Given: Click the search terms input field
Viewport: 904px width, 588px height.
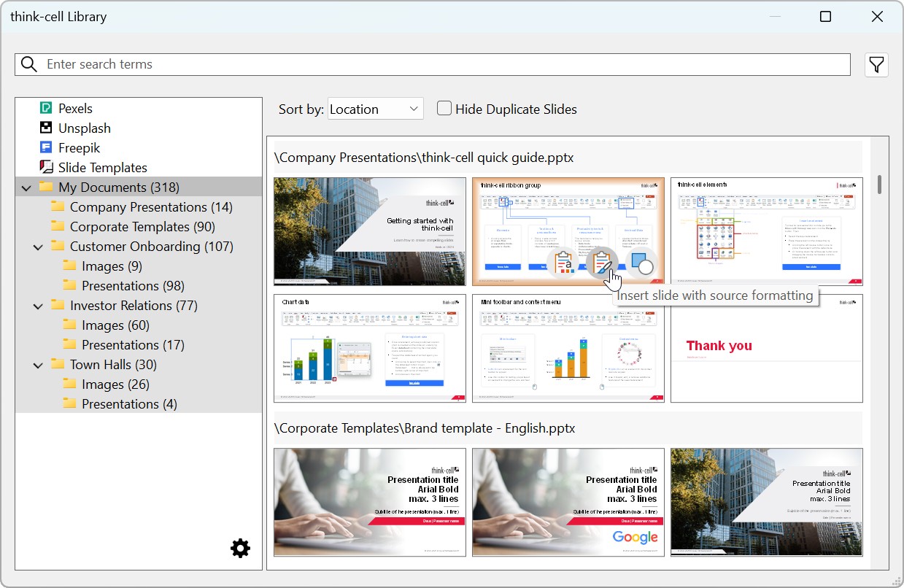Looking at the screenshot, I should coord(438,64).
